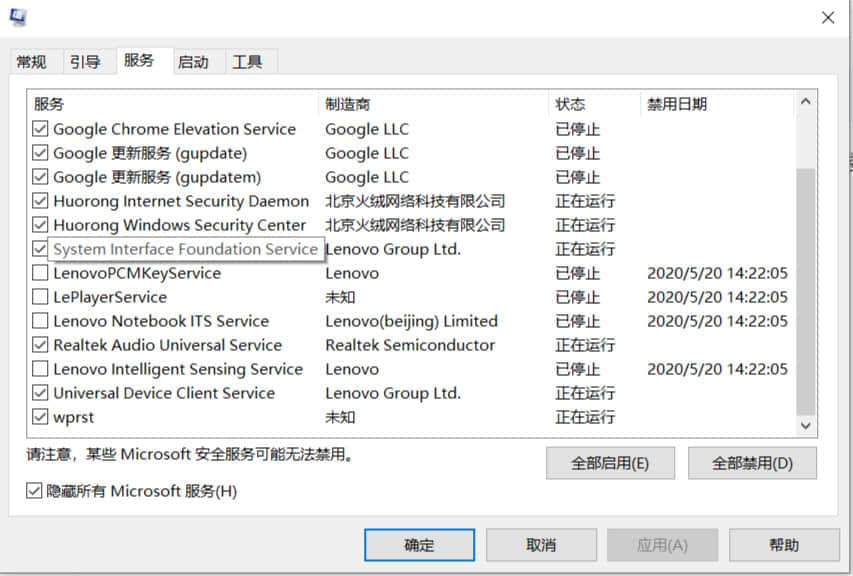Toggle Google 更新服务 (gupdate) checkbox

click(x=40, y=153)
